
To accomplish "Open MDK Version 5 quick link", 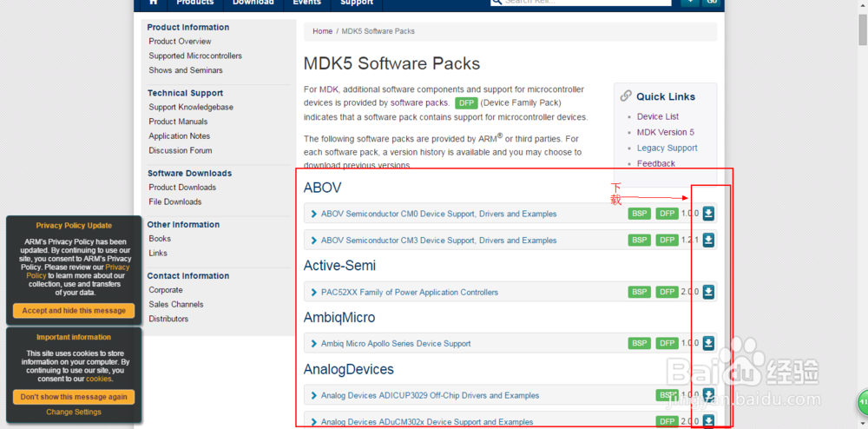I will tap(666, 132).
